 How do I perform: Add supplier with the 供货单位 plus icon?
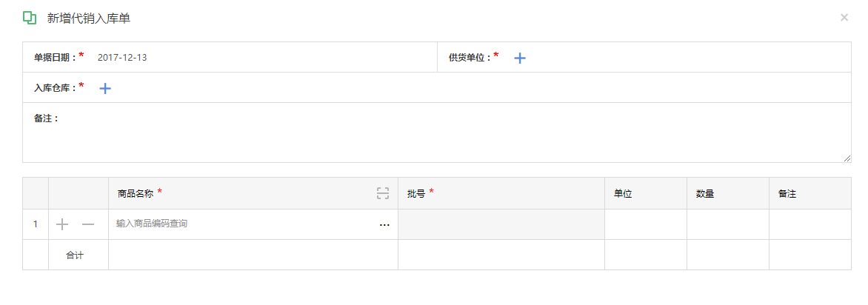tap(519, 58)
